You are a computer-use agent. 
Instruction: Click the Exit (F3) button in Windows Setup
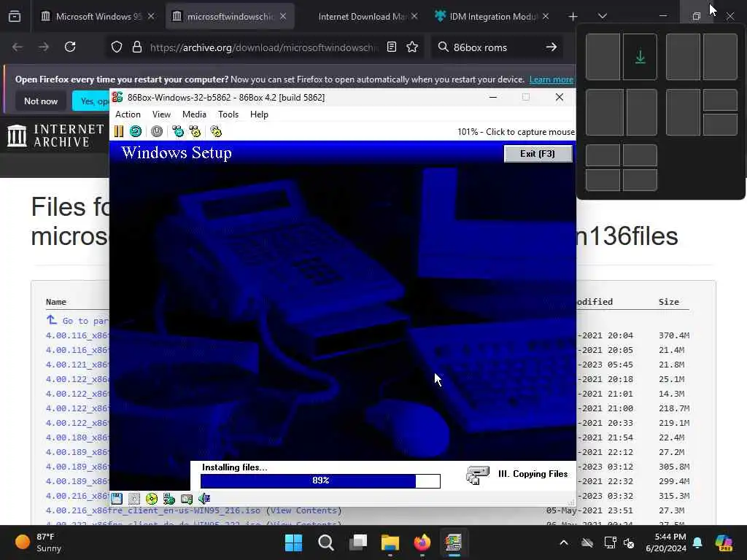pyautogui.click(x=538, y=154)
